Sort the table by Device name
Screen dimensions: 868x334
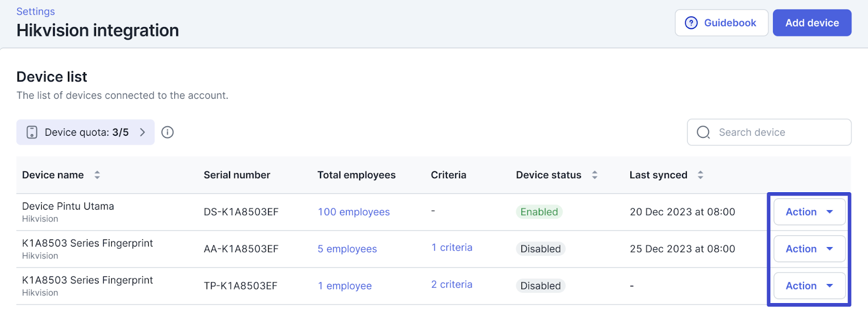(97, 175)
